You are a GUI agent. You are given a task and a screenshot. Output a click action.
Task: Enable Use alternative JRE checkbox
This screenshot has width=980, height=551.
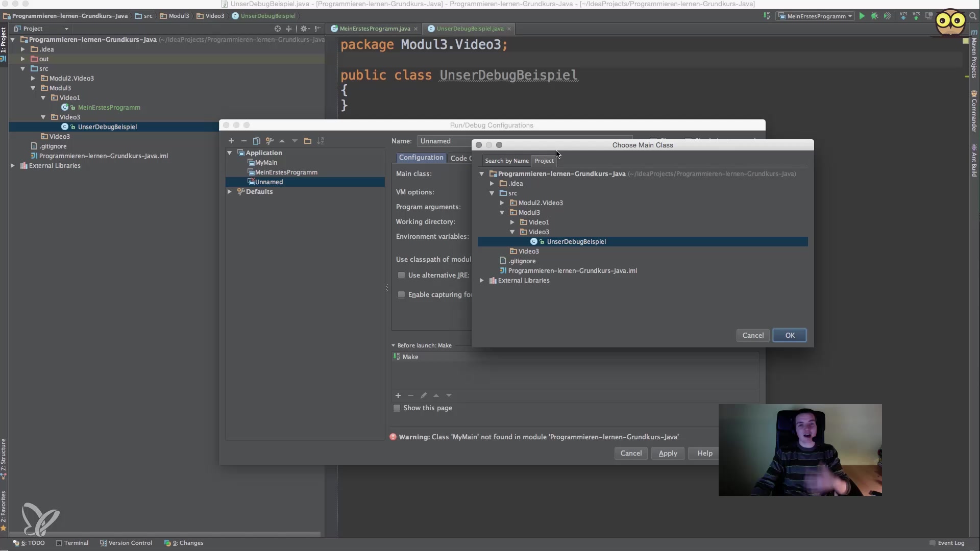(401, 275)
